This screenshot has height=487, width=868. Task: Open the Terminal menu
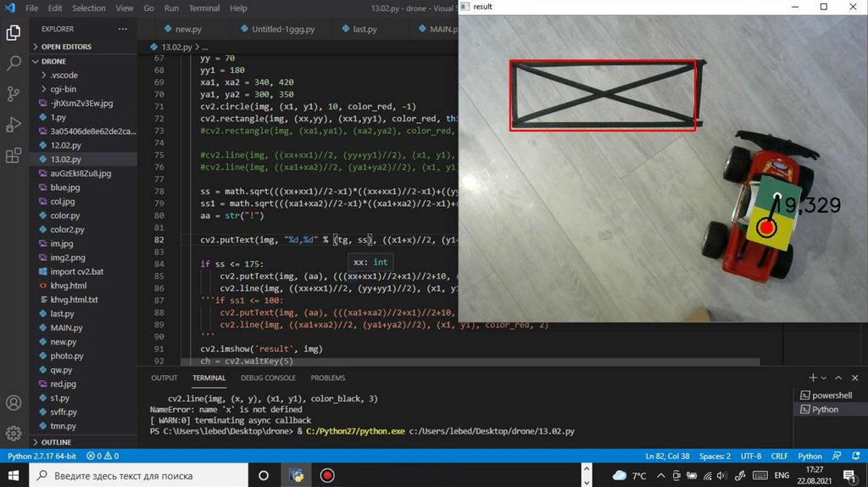coord(203,8)
